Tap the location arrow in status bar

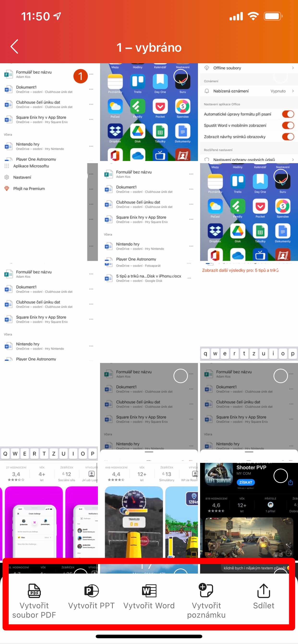coord(57,16)
